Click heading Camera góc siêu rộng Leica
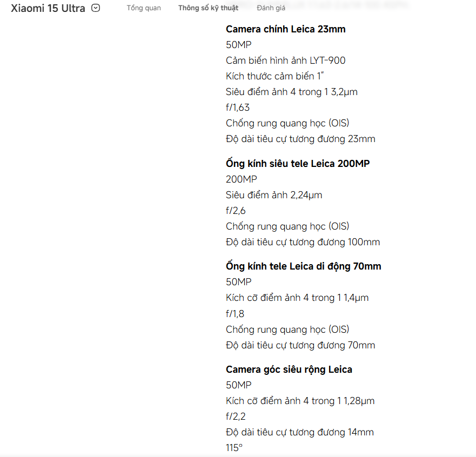Screen dimensions: 476x457 (289, 369)
